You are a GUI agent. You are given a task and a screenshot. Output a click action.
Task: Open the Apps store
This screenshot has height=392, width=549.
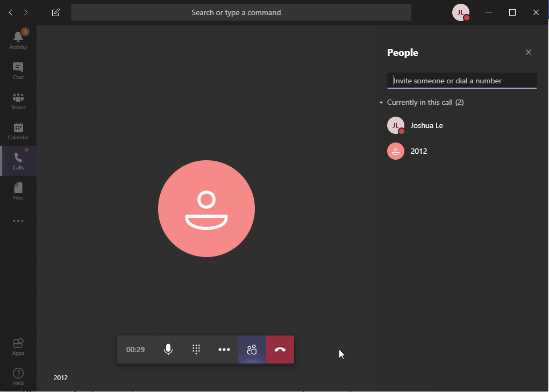coord(18,346)
